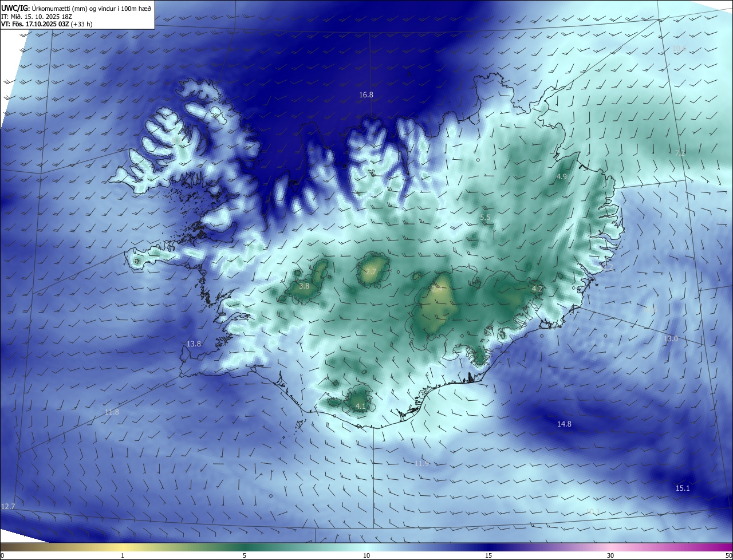Viewport: 733px width, 560px height.
Task: Click the 7.2 value off the east coast
Action: [680, 153]
